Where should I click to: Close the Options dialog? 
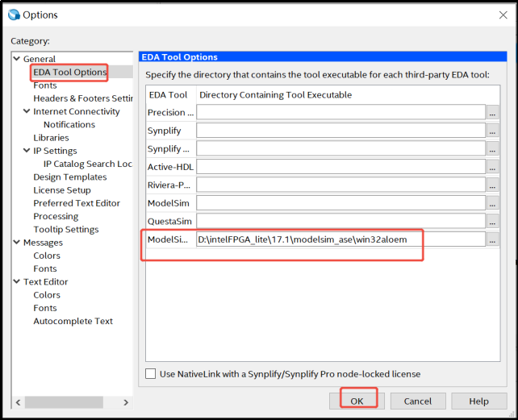pos(503,15)
